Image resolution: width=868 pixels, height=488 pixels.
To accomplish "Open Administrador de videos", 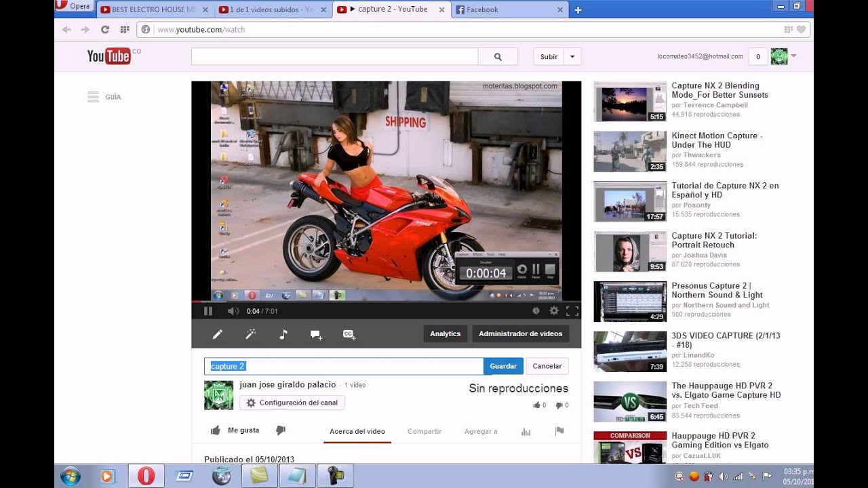I will (521, 333).
